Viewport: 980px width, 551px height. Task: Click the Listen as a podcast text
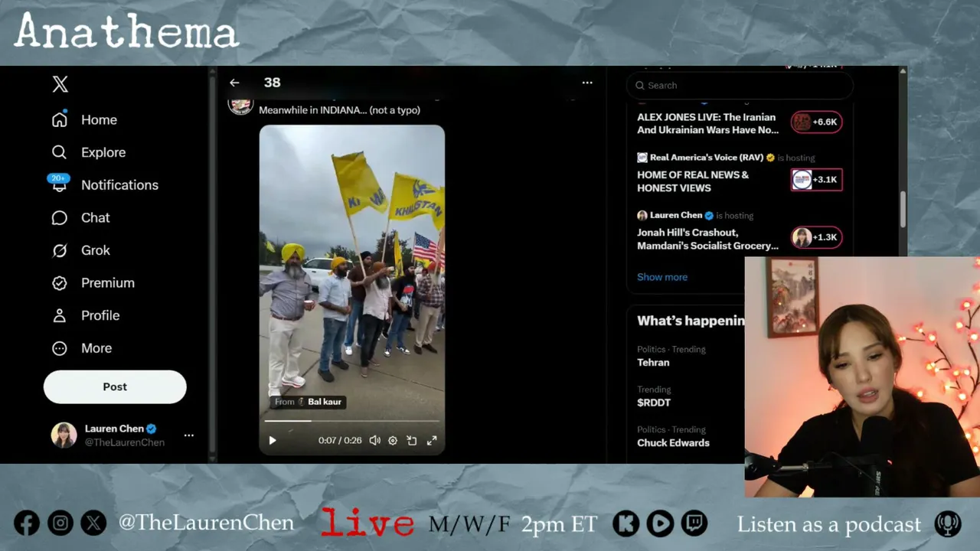[x=829, y=524]
